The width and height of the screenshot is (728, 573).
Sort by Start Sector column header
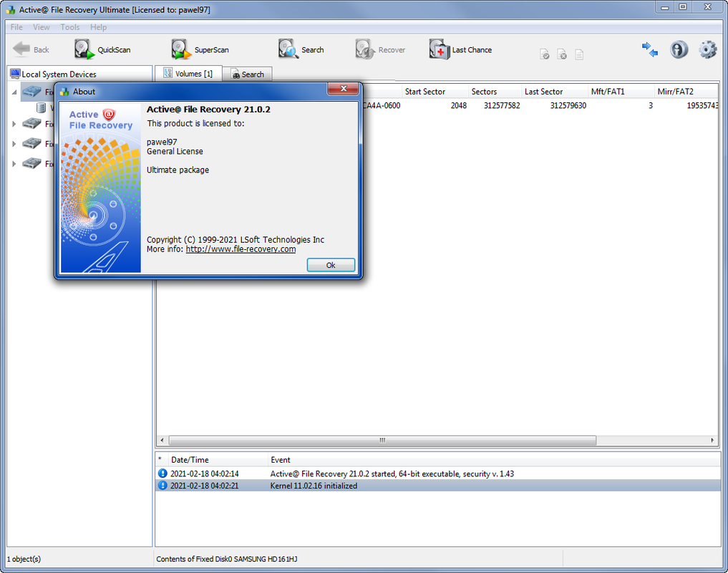coord(434,92)
